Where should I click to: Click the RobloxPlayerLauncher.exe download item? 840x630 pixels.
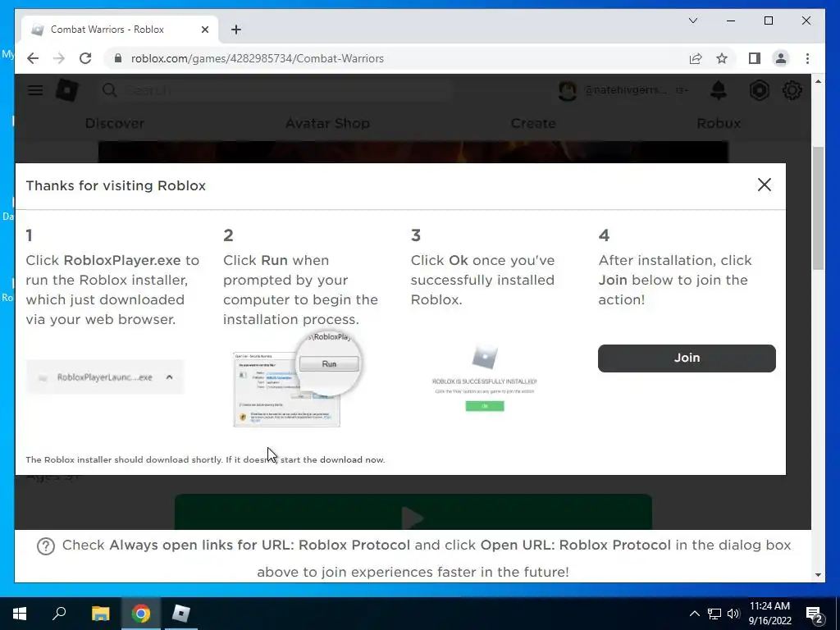coord(104,377)
